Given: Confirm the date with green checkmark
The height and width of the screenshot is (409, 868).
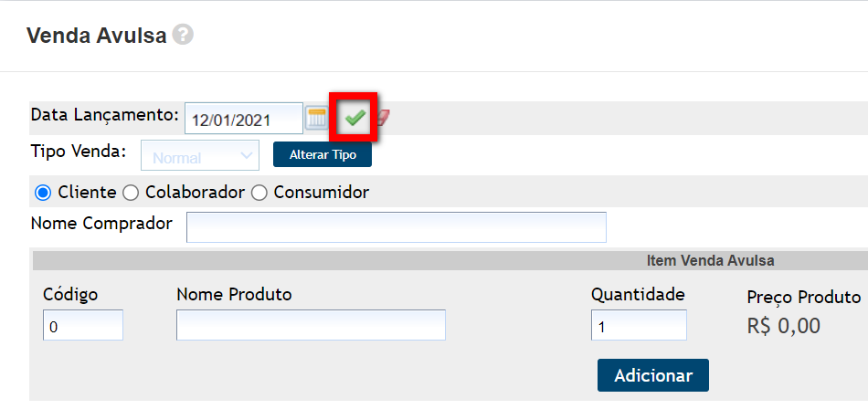Looking at the screenshot, I should pos(354,118).
